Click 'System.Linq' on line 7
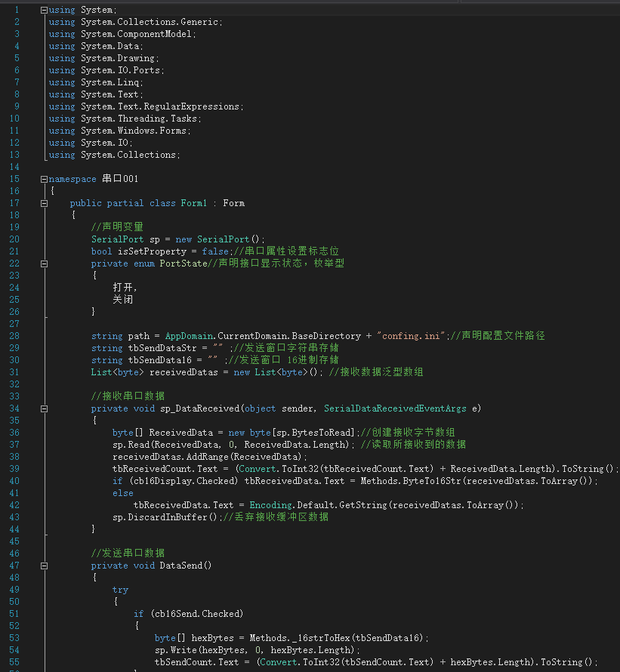This screenshot has height=672, width=620. [x=110, y=82]
